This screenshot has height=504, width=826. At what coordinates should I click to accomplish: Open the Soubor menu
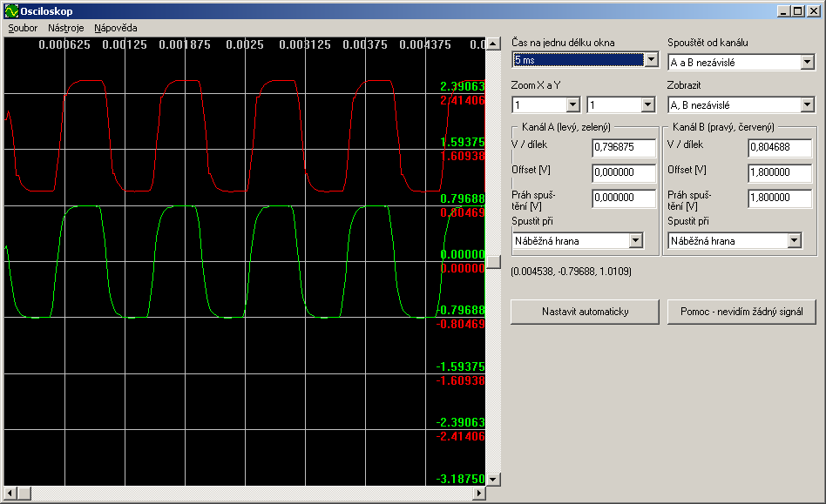(23, 28)
